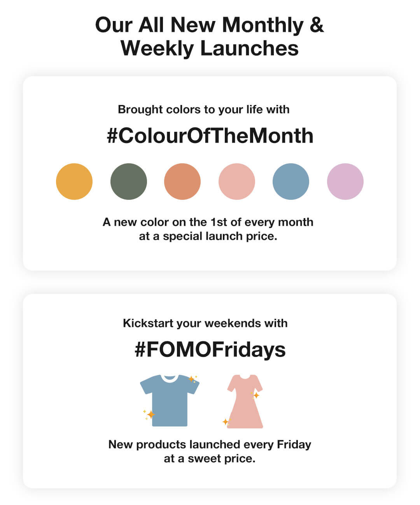
Task: Click the #FOMOFridays hashtag
Action: pyautogui.click(x=210, y=349)
